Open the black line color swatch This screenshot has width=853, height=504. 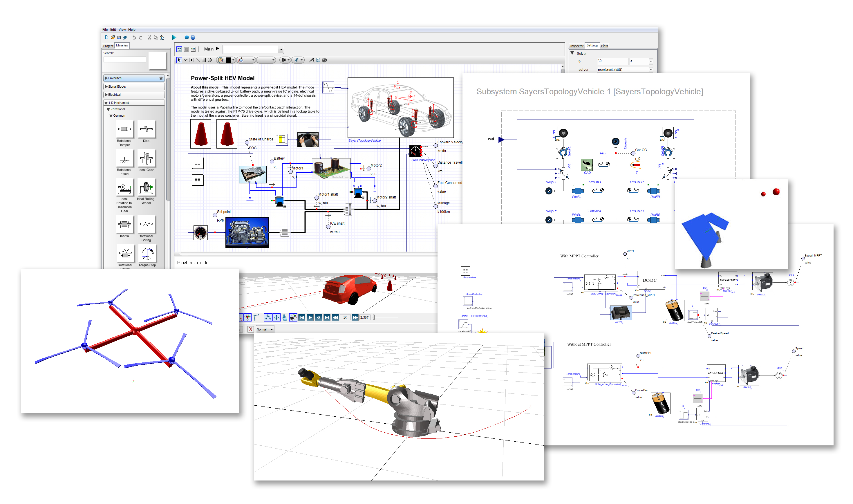coord(228,60)
